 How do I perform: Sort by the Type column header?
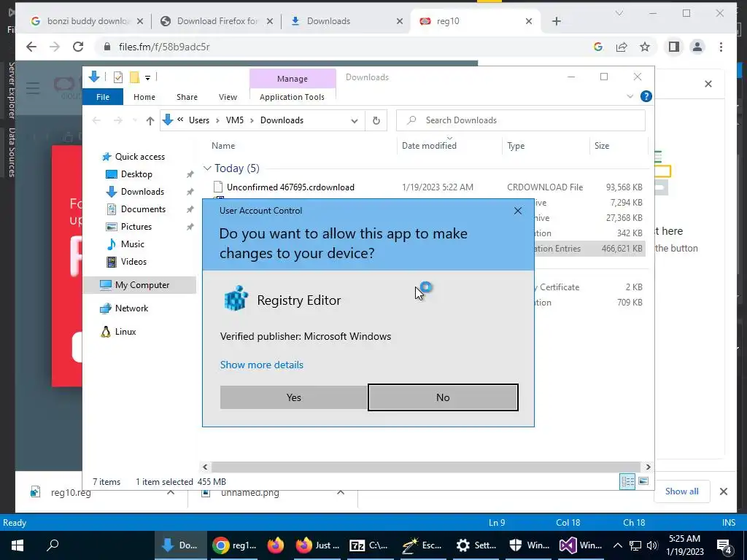[516, 146]
